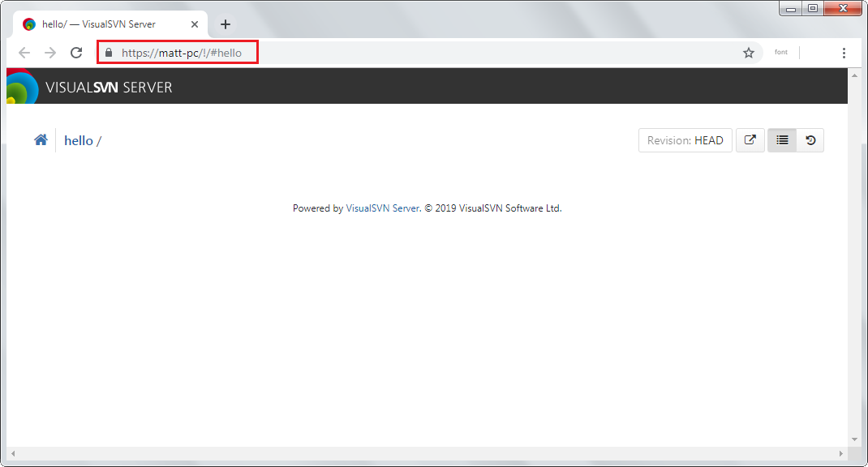Open the external link icon button
This screenshot has height=467, width=868.
(x=750, y=140)
